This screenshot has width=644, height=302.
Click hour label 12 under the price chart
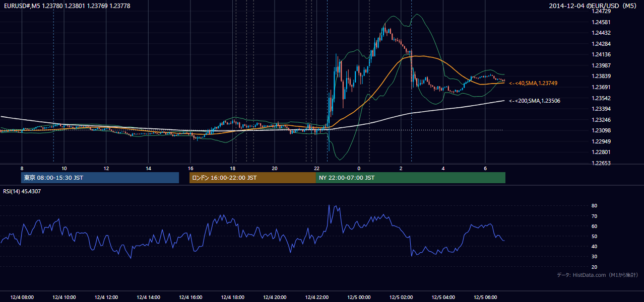tap(106, 168)
